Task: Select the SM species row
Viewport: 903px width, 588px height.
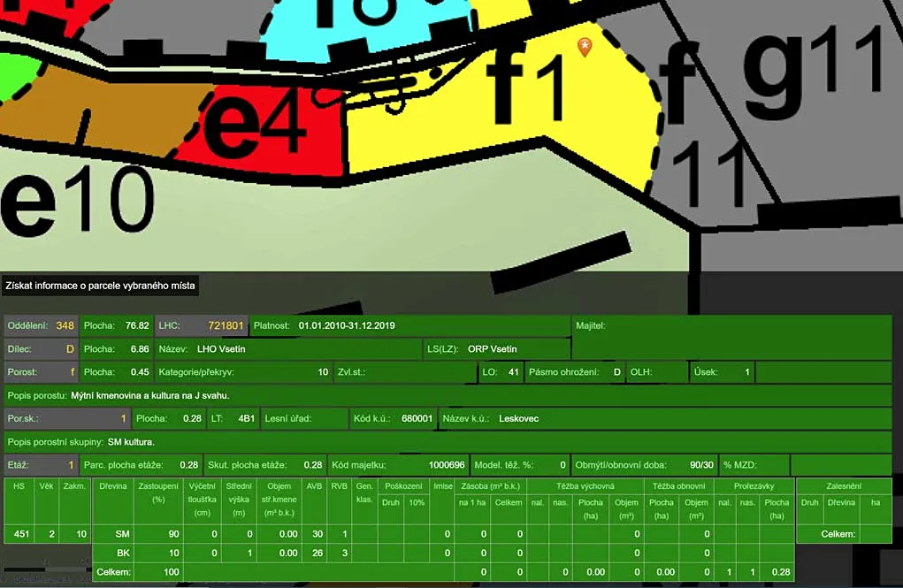Action: pos(123,534)
